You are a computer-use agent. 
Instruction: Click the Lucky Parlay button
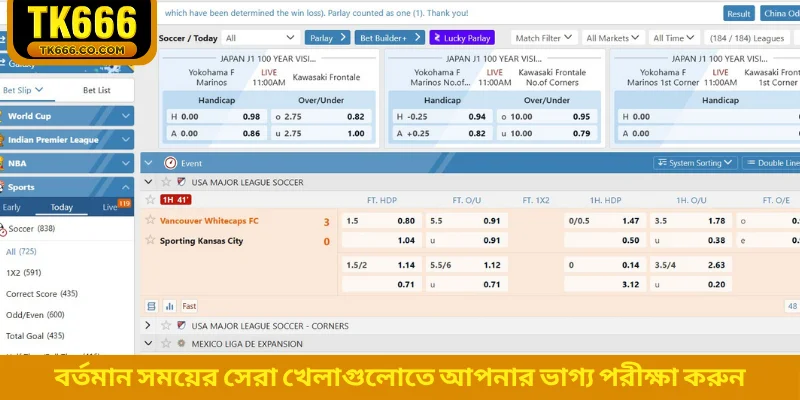tap(462, 38)
